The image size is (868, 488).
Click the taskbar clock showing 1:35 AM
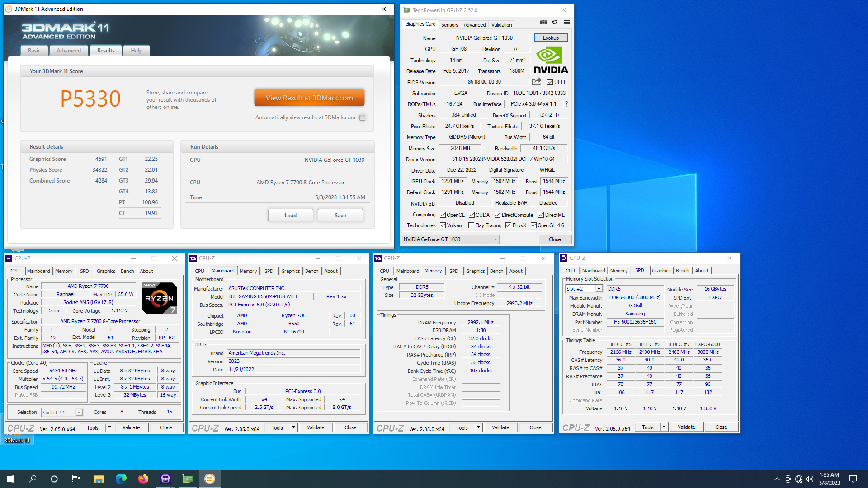(829, 479)
